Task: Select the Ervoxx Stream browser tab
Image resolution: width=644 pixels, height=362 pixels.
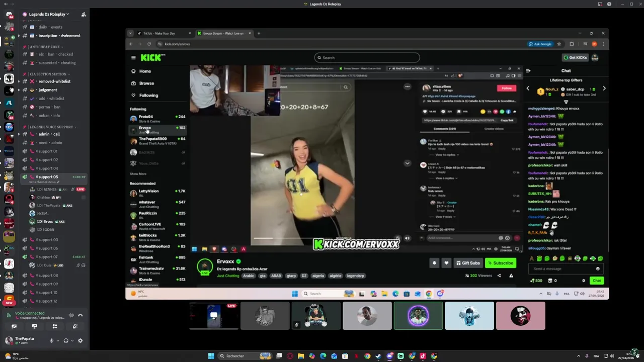Action: tap(223, 33)
